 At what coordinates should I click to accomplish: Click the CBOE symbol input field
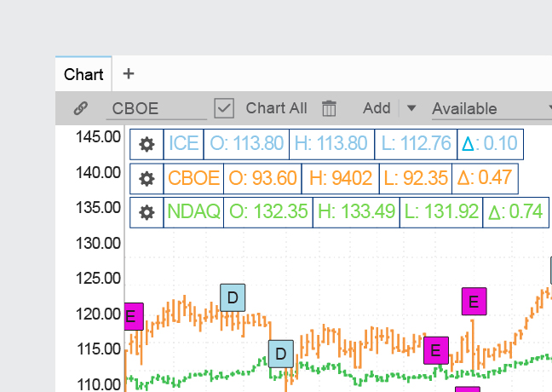click(156, 108)
